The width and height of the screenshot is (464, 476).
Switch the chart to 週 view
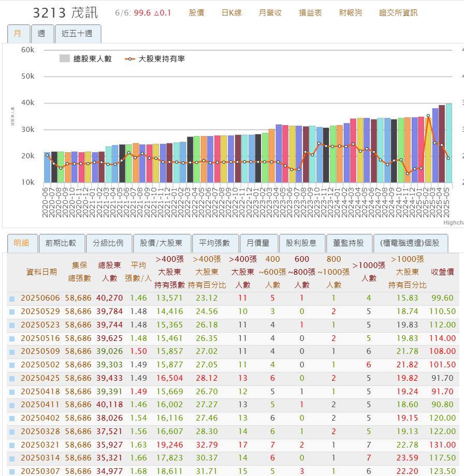[41, 34]
